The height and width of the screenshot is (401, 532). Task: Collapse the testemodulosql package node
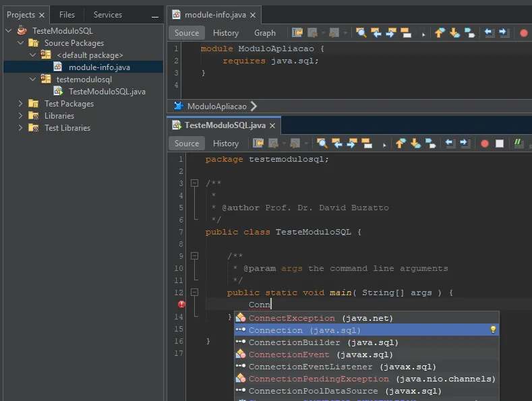pos(32,80)
